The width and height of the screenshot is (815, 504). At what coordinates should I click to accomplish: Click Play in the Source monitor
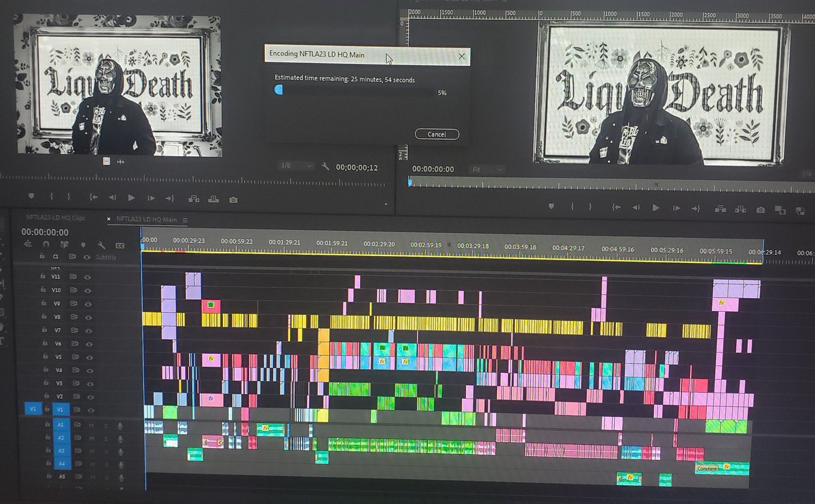131,198
